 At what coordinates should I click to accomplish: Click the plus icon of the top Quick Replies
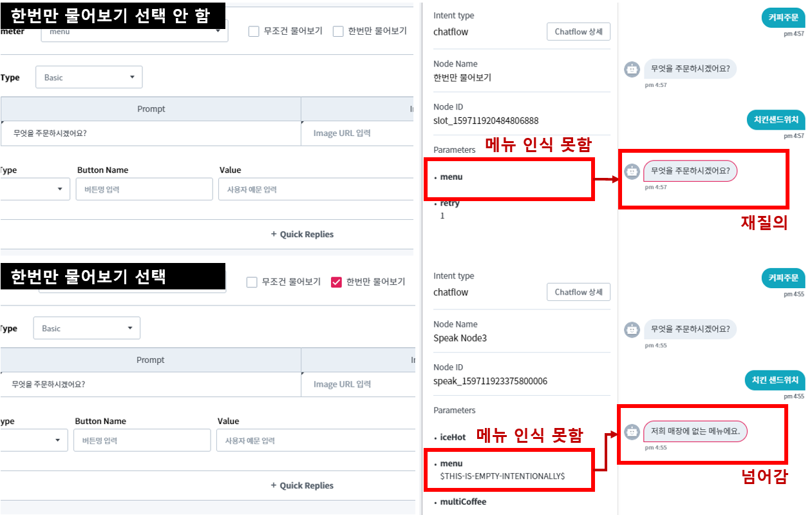274,234
